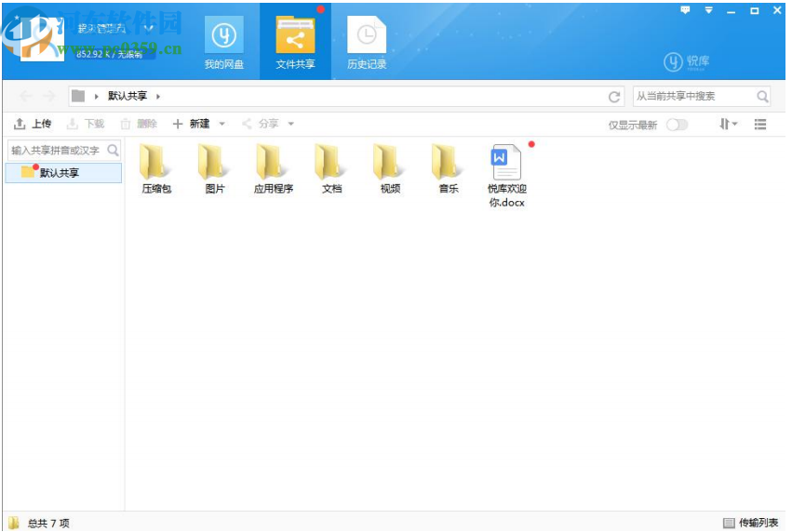Switch to list view layout

[760, 124]
